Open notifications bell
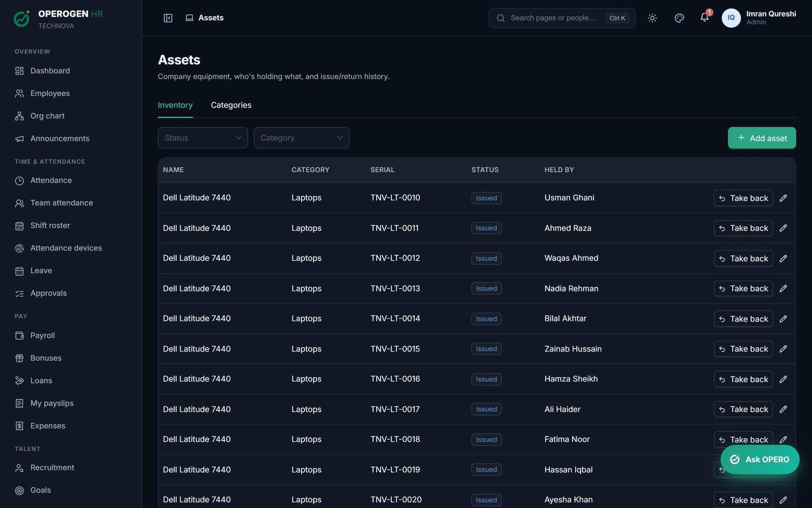 tap(704, 17)
